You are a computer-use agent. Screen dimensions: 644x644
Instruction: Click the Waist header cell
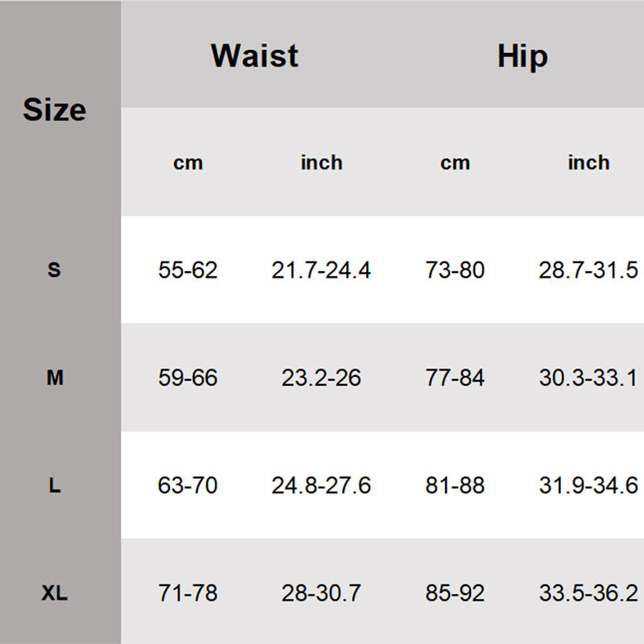[x=254, y=56]
